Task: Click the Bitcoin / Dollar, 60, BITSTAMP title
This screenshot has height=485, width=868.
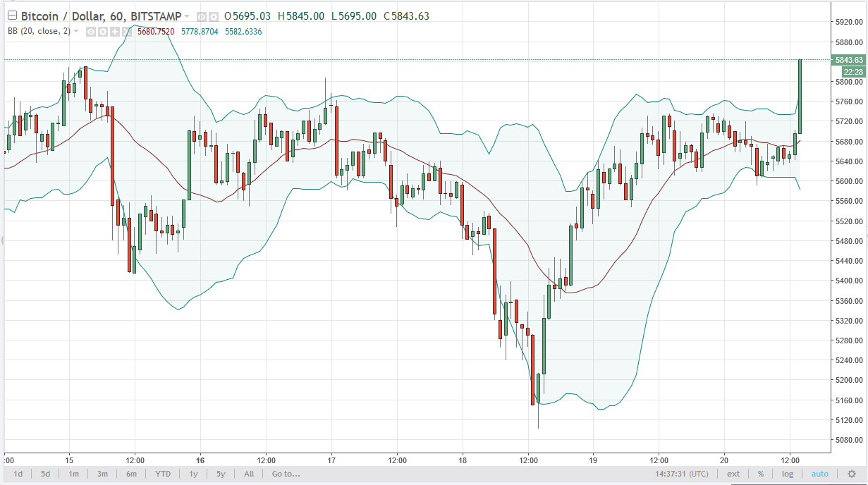Action: pyautogui.click(x=101, y=16)
